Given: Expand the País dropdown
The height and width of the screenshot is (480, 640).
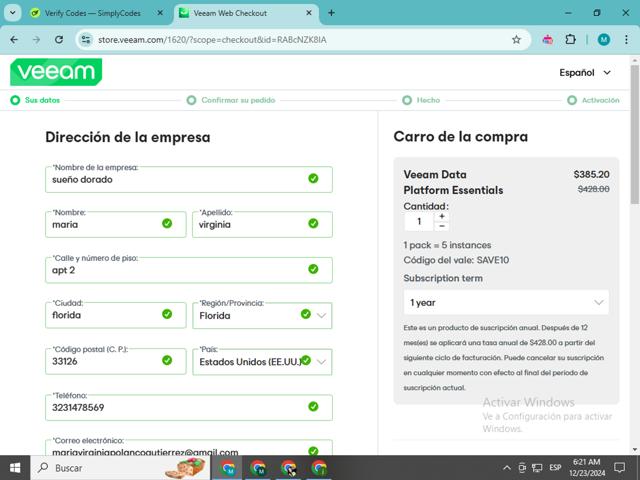Looking at the screenshot, I should click(x=262, y=361).
